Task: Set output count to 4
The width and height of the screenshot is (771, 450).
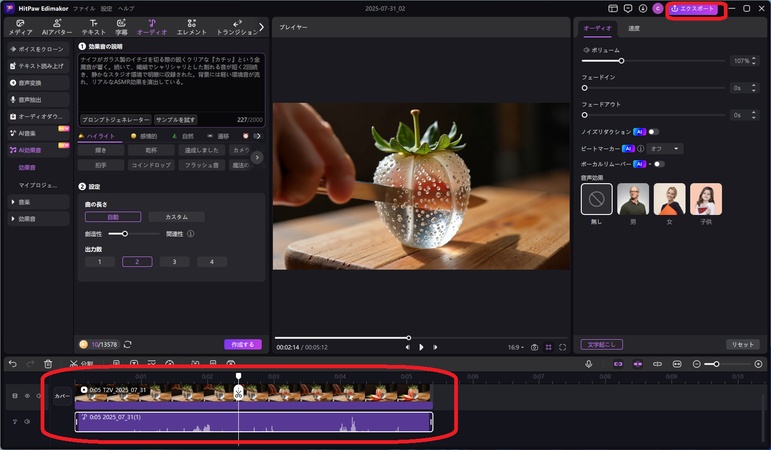Action: click(212, 262)
